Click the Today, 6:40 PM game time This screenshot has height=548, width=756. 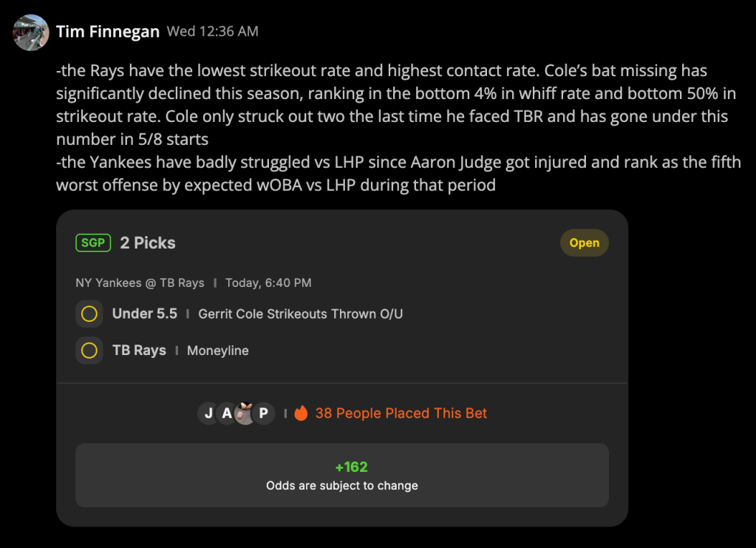[x=268, y=283]
